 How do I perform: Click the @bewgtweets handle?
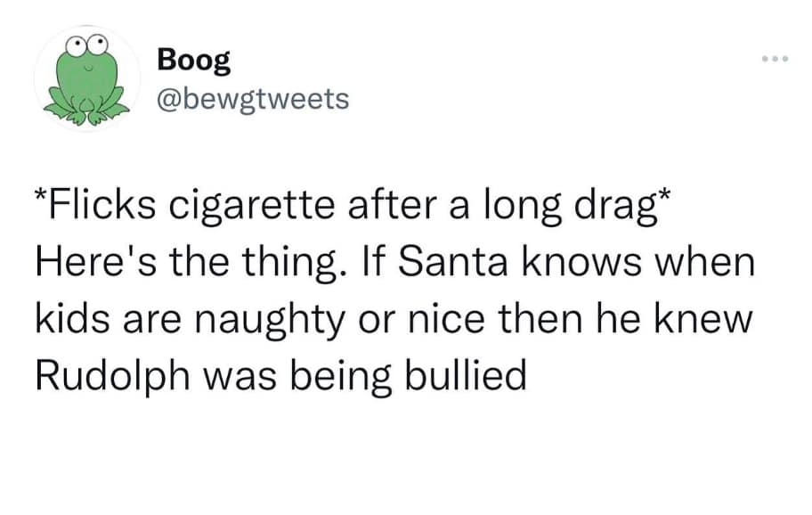tap(252, 98)
